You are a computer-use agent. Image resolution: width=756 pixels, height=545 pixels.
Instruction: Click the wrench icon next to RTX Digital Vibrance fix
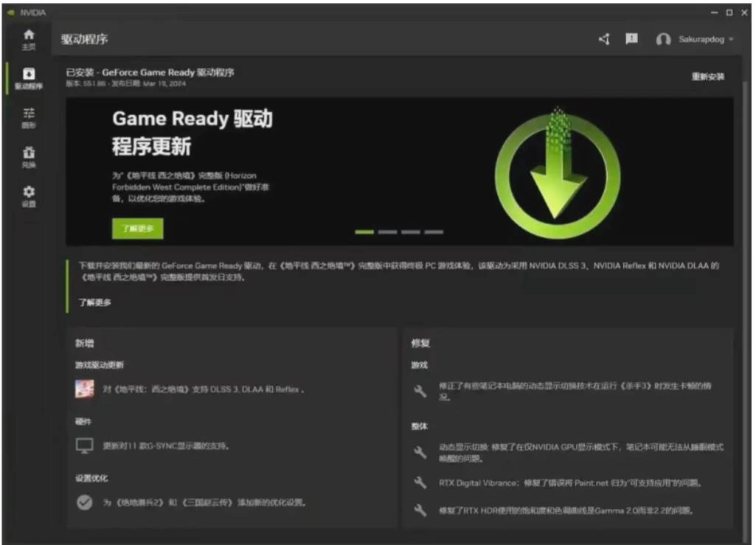418,484
